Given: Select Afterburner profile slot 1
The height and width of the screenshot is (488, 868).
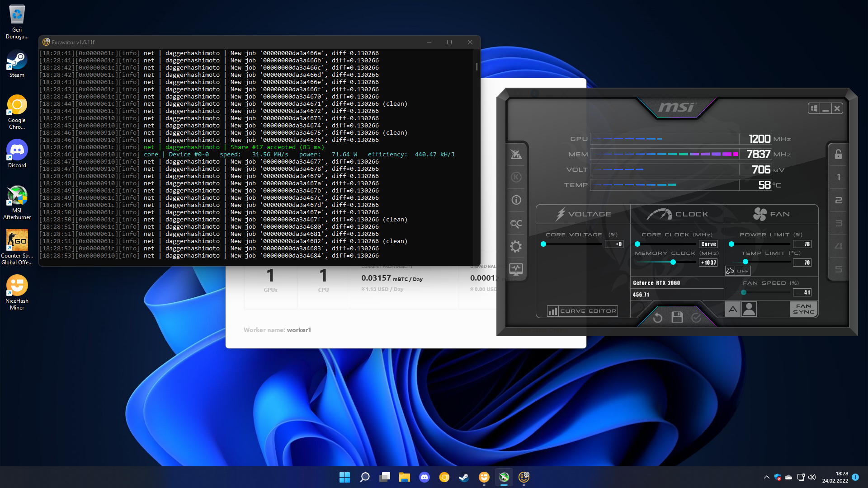Looking at the screenshot, I should click(838, 177).
